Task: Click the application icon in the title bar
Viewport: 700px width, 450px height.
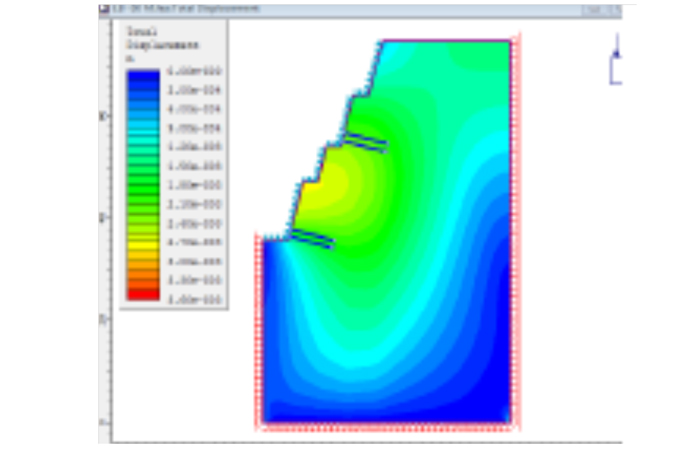Action: pyautogui.click(x=105, y=8)
